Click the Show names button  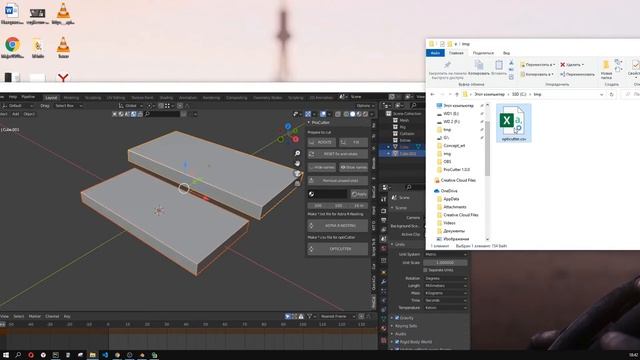353,167
